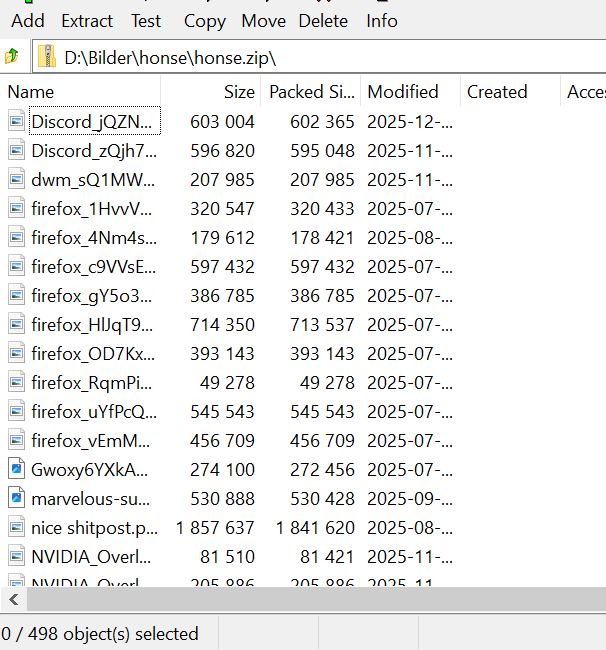
Task: Click file icon of Discord_zQjh7...
Action: [17, 150]
